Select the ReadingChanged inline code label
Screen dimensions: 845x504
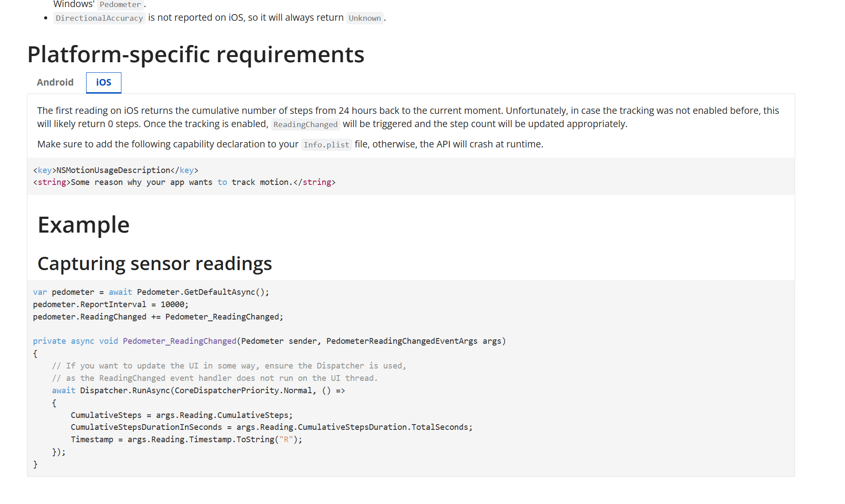click(305, 124)
